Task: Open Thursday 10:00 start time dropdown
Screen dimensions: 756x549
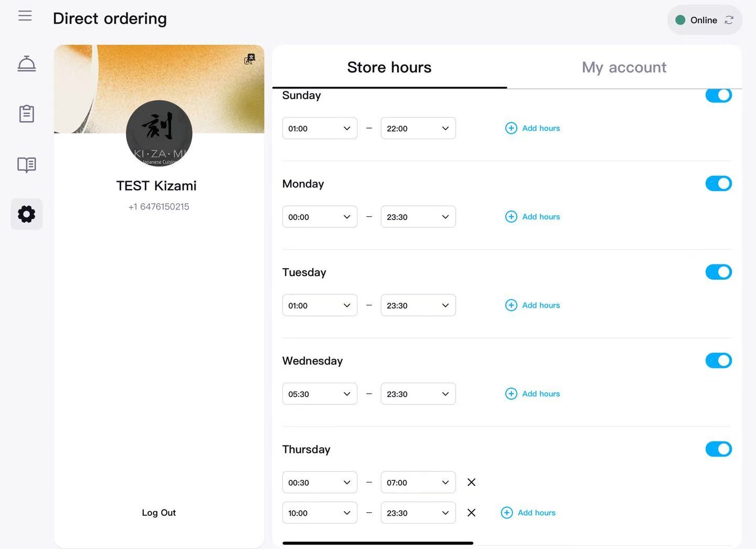Action: (x=320, y=513)
